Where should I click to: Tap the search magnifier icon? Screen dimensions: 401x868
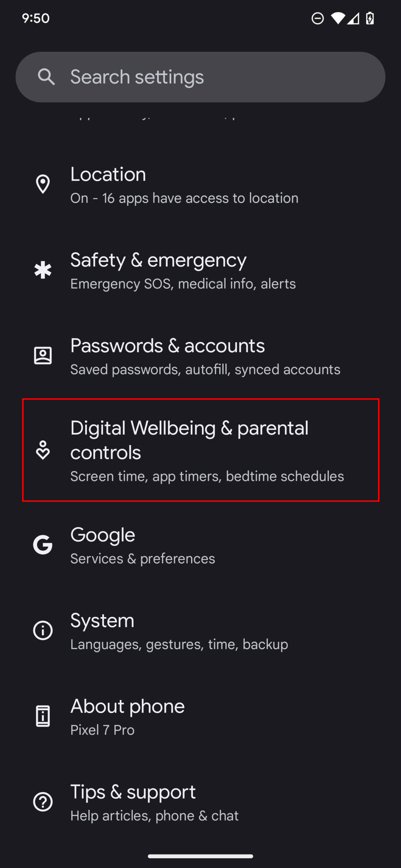pyautogui.click(x=46, y=77)
